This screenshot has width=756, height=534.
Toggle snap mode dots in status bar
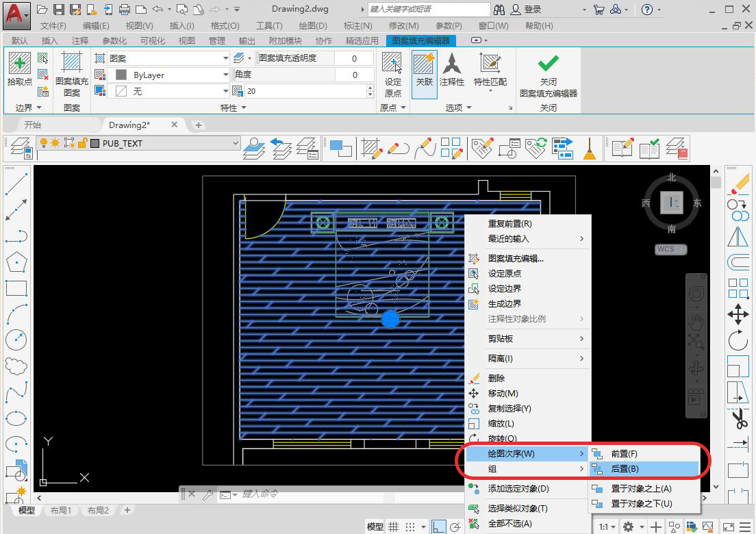point(409,526)
